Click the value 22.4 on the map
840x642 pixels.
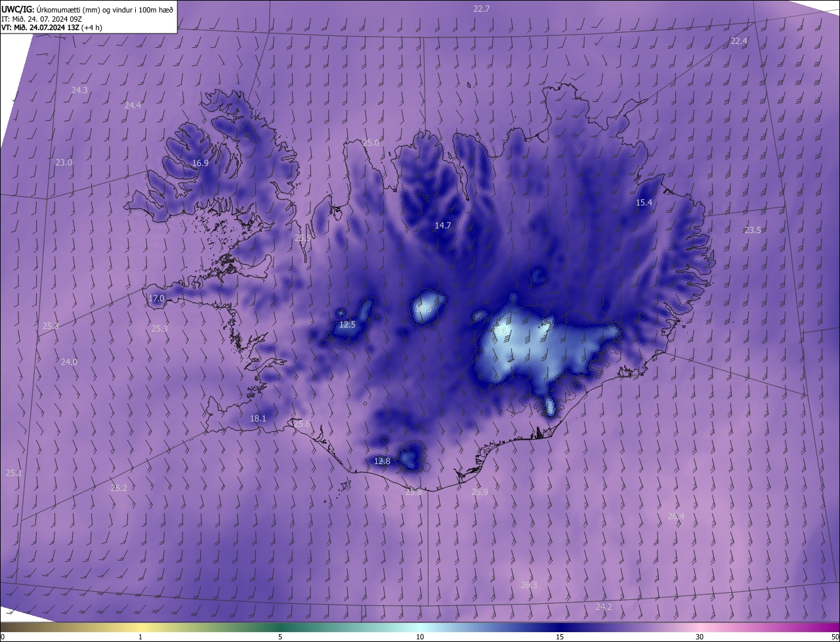click(739, 41)
